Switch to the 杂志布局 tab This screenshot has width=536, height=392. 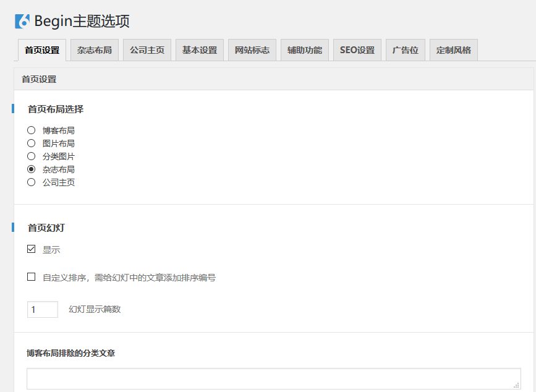[94, 50]
